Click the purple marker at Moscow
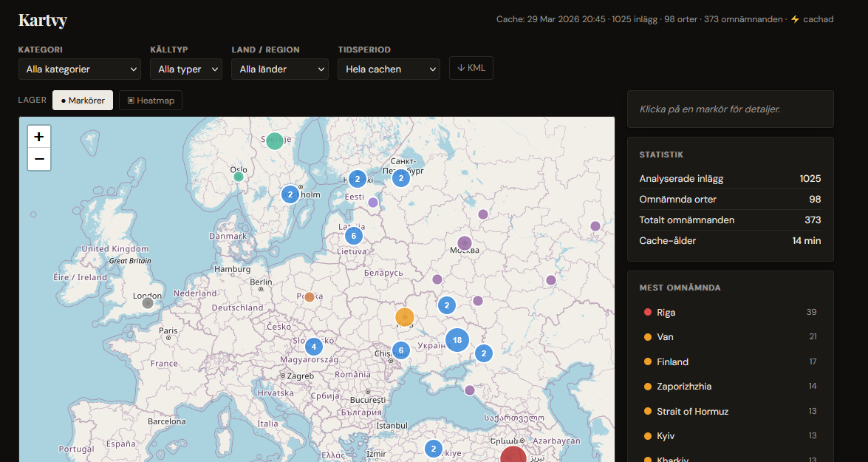 pos(465,242)
